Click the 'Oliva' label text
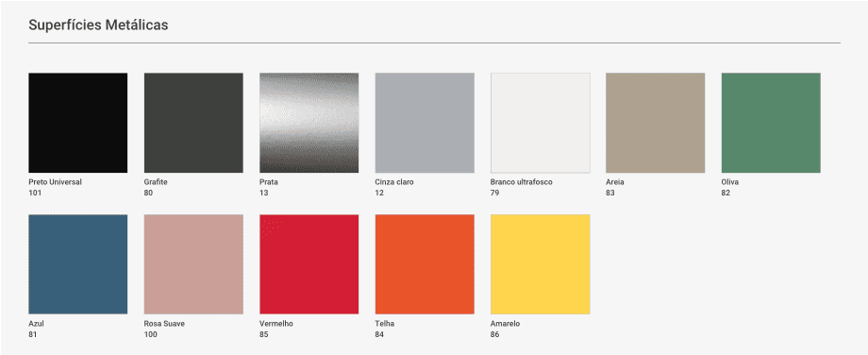This screenshot has width=868, height=355. (730, 182)
